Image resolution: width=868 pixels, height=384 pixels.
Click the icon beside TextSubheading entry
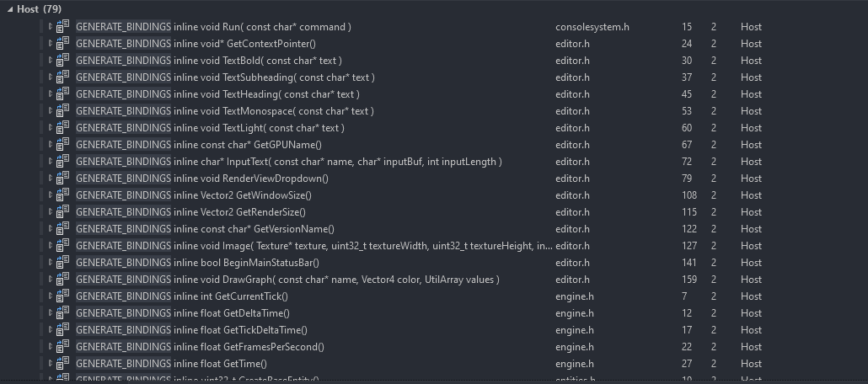(x=63, y=77)
